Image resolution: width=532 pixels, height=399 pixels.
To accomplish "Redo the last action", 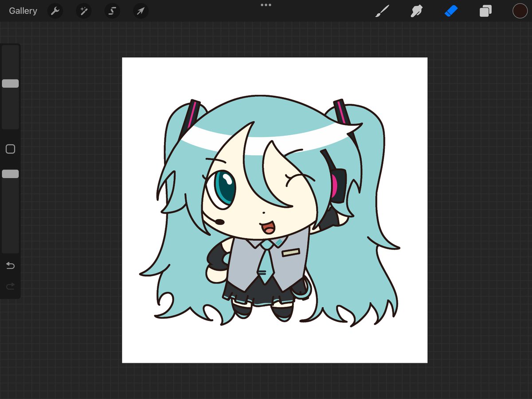I will click(10, 286).
